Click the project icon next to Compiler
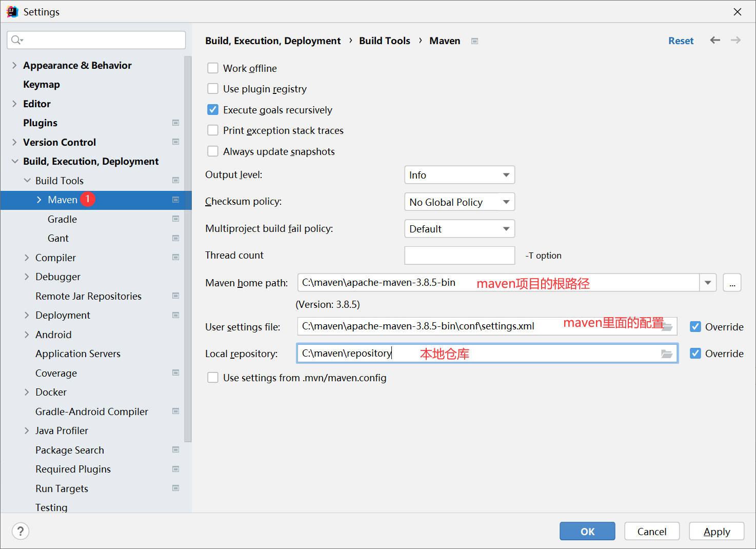This screenshot has width=756, height=549. 175,258
